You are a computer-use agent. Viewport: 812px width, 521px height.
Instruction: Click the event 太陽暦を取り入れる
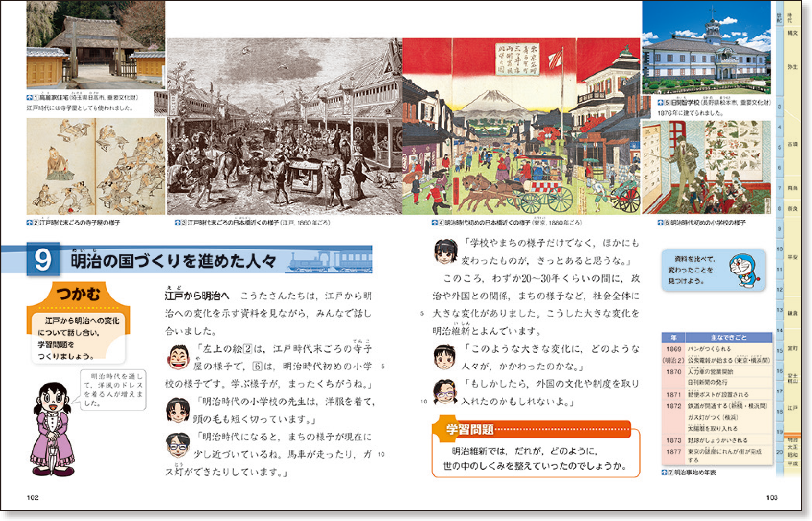(713, 429)
